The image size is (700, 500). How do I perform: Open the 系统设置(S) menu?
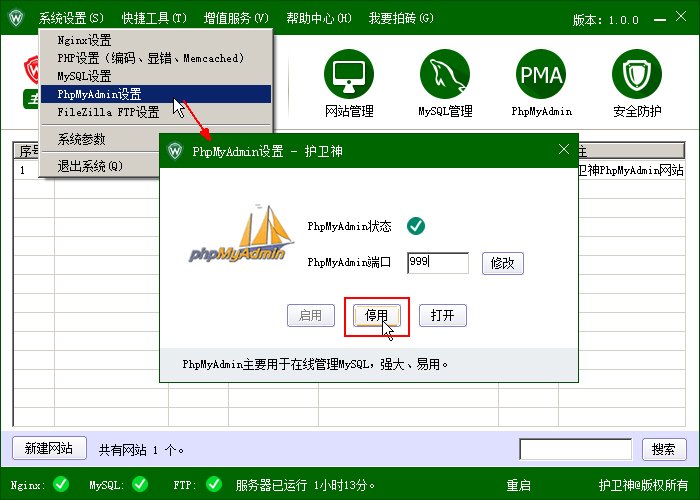pos(71,18)
